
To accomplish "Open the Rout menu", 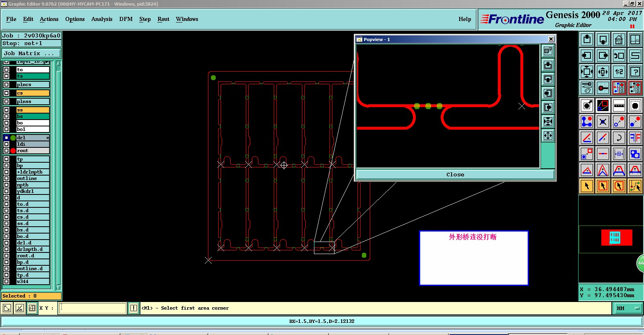I will pyautogui.click(x=163, y=19).
